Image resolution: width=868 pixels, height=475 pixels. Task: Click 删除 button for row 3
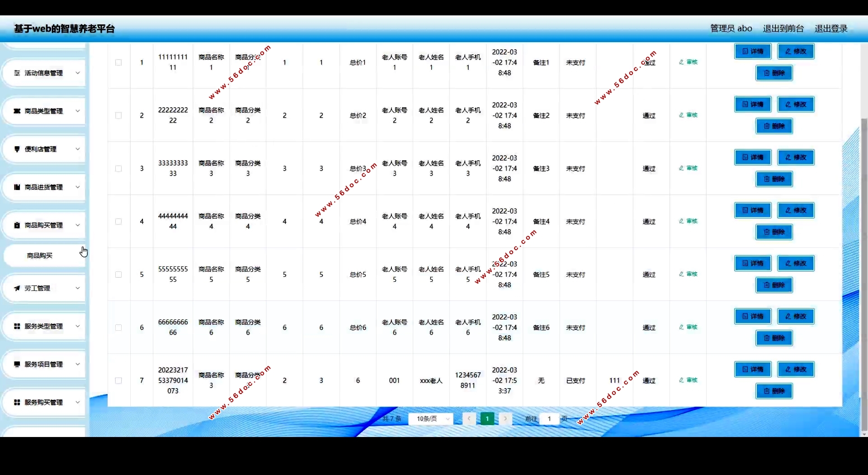tap(774, 179)
